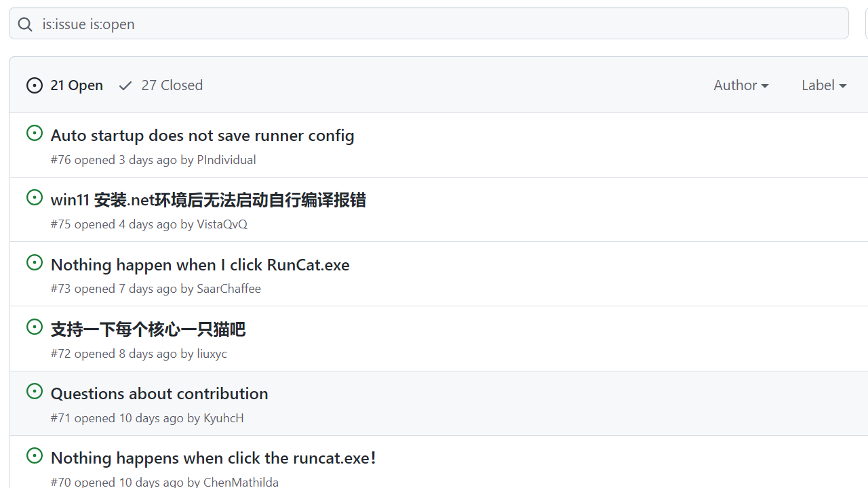The width and height of the screenshot is (868, 488).
Task: Click the open issue icon for "Questions about contribution"
Action: (35, 391)
